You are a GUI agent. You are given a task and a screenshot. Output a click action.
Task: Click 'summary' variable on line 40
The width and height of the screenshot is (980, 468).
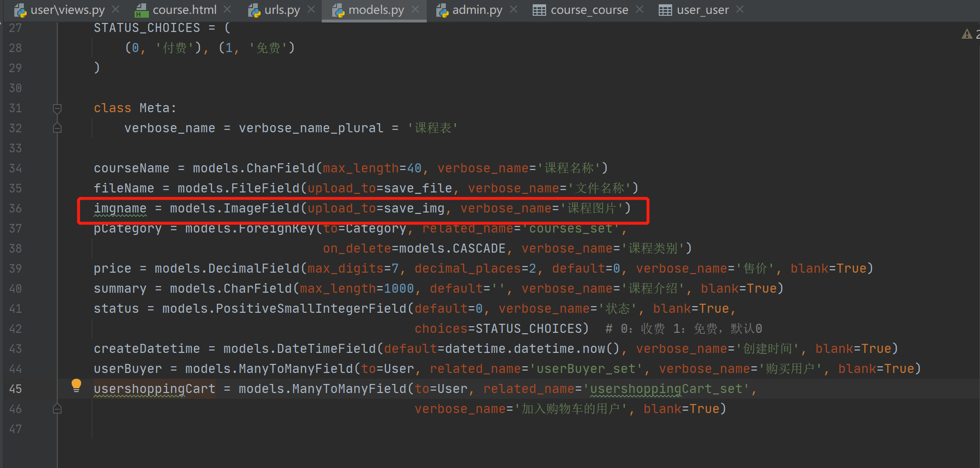[x=120, y=289]
